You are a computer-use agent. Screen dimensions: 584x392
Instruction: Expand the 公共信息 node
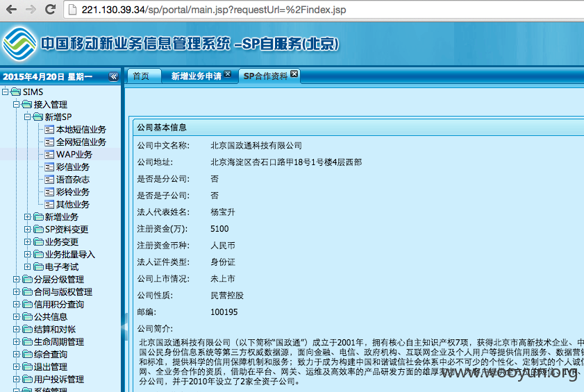click(x=16, y=316)
